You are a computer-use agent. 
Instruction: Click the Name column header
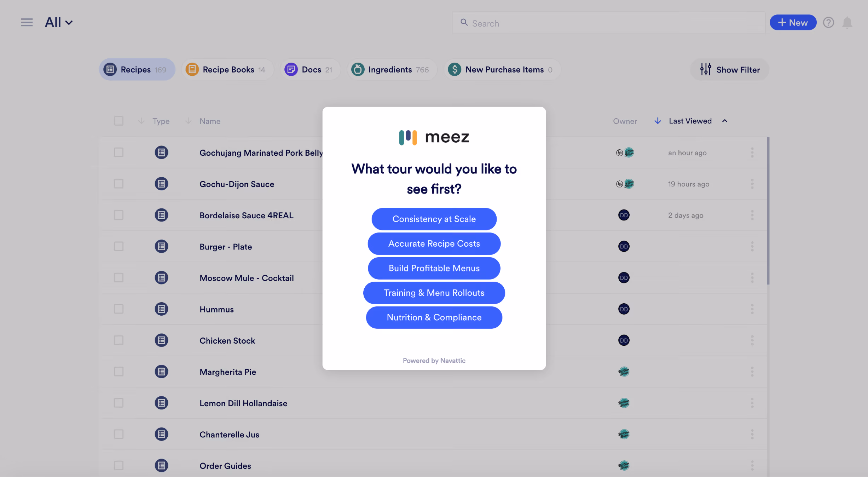click(210, 121)
